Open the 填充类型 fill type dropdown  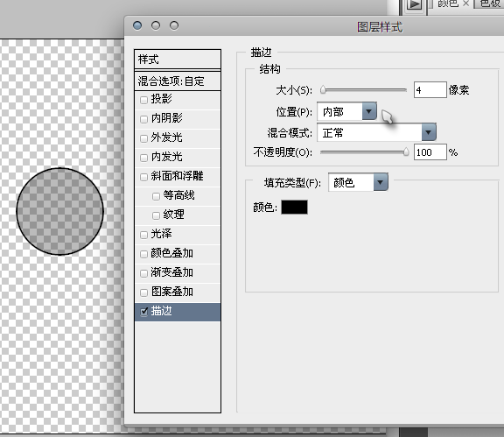click(358, 182)
